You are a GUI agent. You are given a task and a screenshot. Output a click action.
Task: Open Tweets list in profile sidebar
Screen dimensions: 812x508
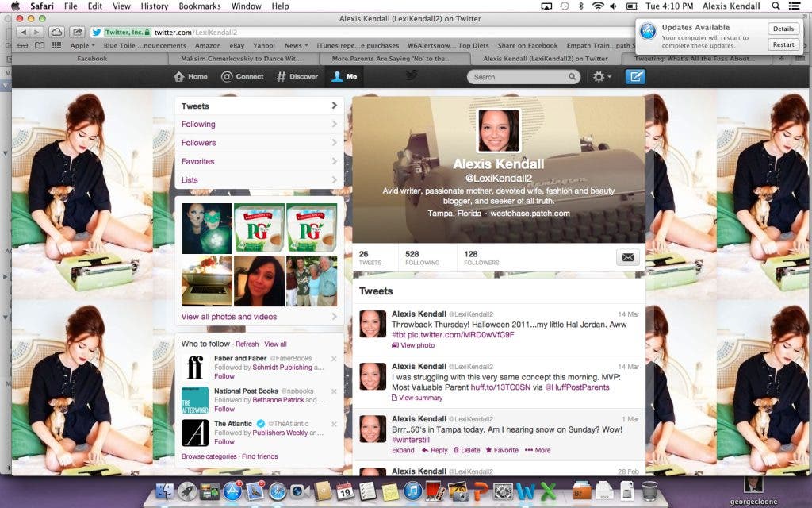(x=259, y=106)
